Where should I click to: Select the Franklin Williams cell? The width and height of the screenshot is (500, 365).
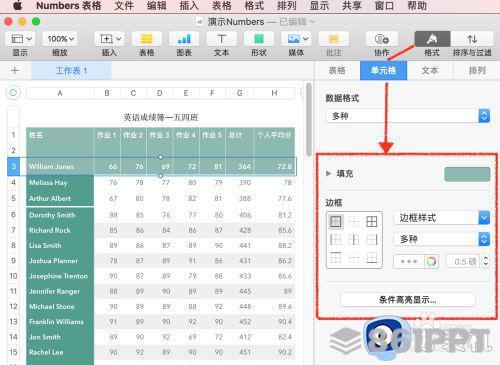[x=60, y=322]
